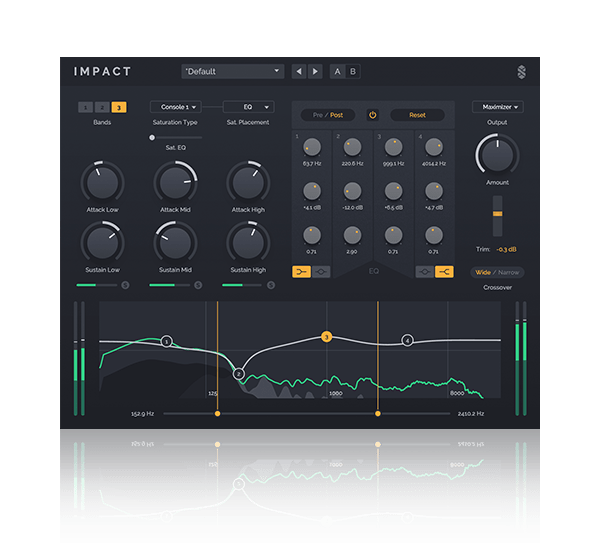Click band 2 Q knob 2.90

(x=352, y=235)
